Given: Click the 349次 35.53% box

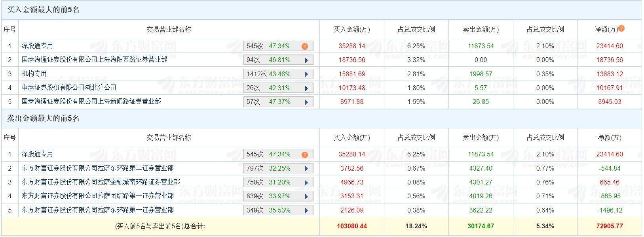Looking at the screenshot, I should coord(278,210).
